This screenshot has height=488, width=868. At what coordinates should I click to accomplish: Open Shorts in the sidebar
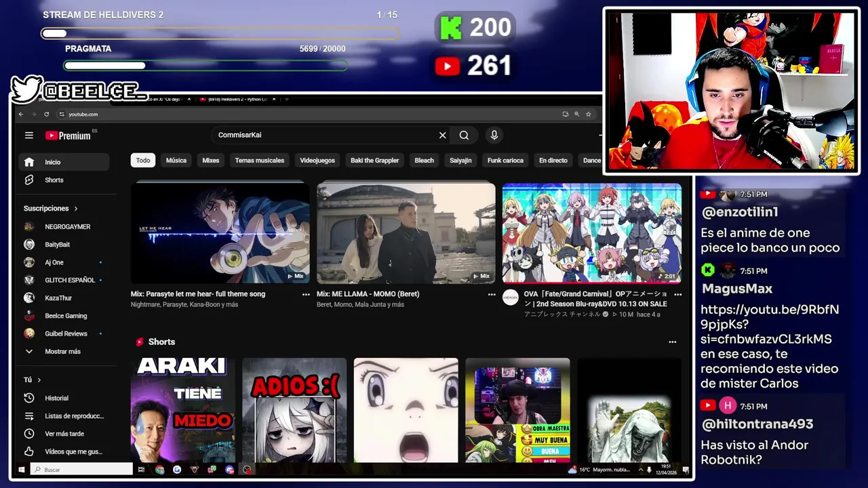tap(64, 180)
